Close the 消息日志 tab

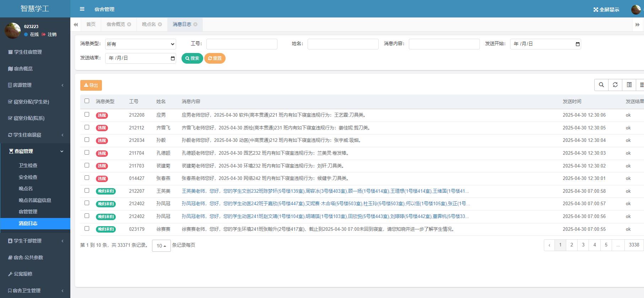[x=195, y=24]
